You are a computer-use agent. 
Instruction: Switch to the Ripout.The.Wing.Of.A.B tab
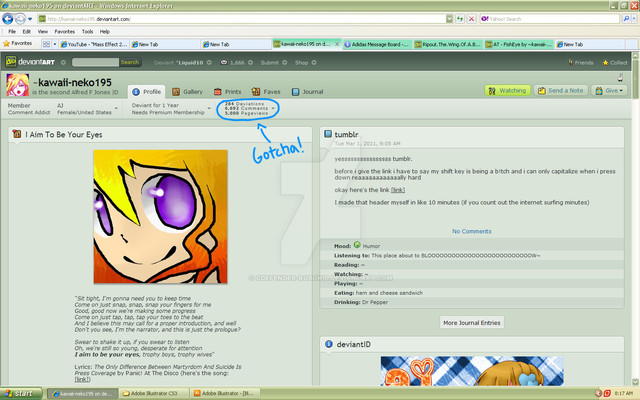coord(448,44)
